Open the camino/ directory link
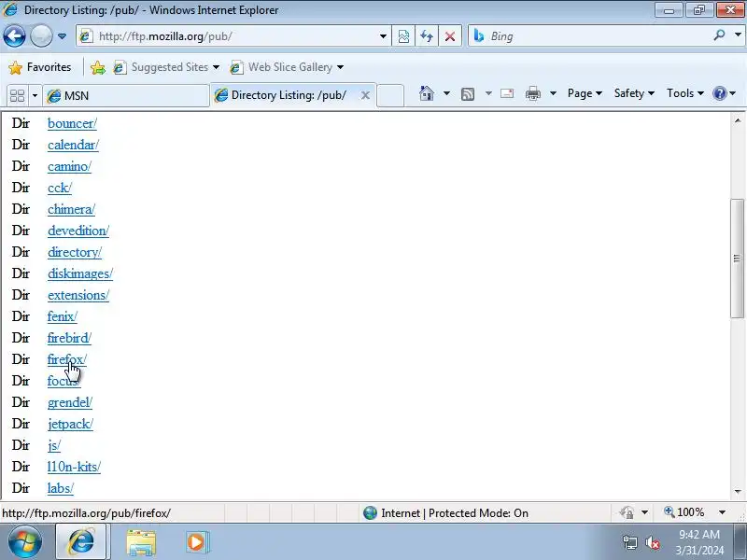This screenshot has height=560, width=747. pyautogui.click(x=69, y=166)
